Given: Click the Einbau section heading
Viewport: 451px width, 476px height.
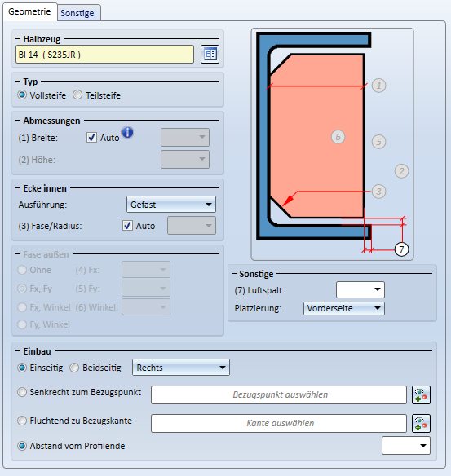Looking at the screenshot, I should coord(37,351).
